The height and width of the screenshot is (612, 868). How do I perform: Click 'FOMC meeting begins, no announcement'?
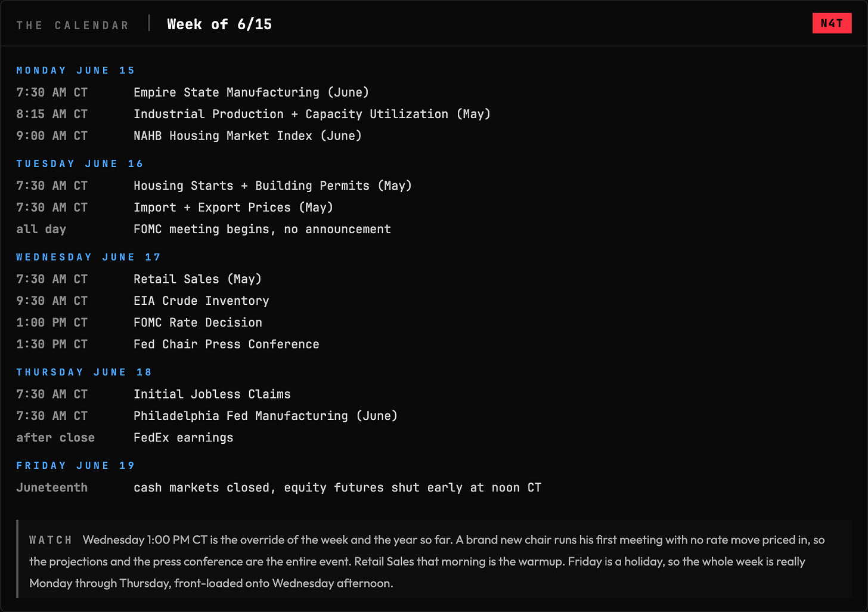click(262, 229)
